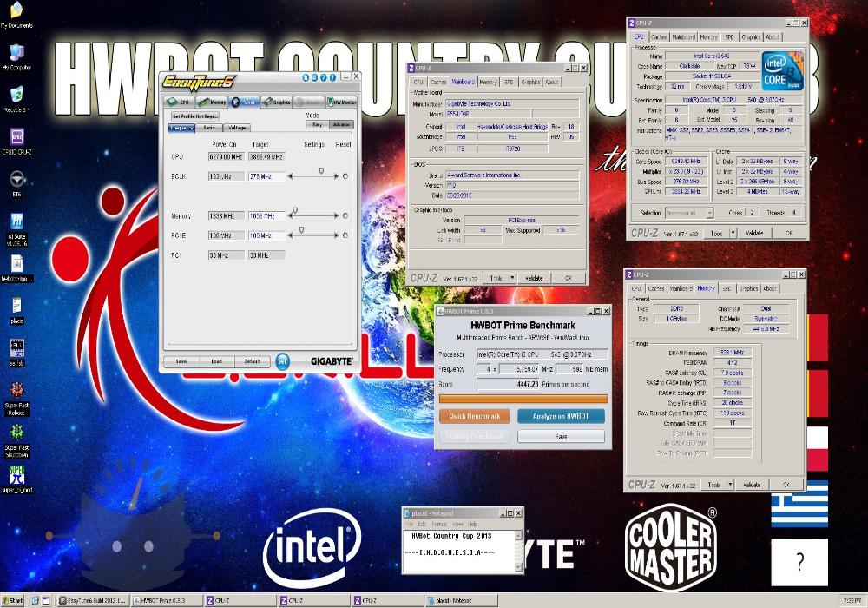Switch to HWBOT Prime taskbar button
Image resolution: width=868 pixels, height=608 pixels.
pyautogui.click(x=166, y=600)
